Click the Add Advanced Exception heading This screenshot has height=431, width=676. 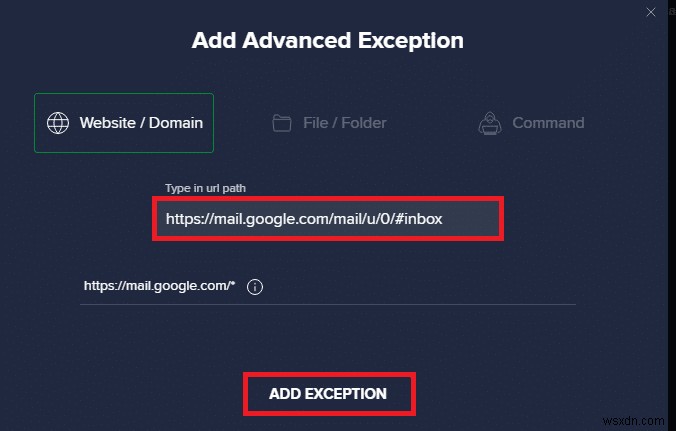coord(328,41)
